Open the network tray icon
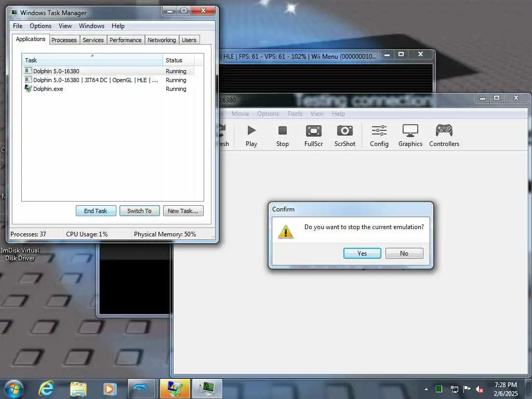 click(454, 389)
